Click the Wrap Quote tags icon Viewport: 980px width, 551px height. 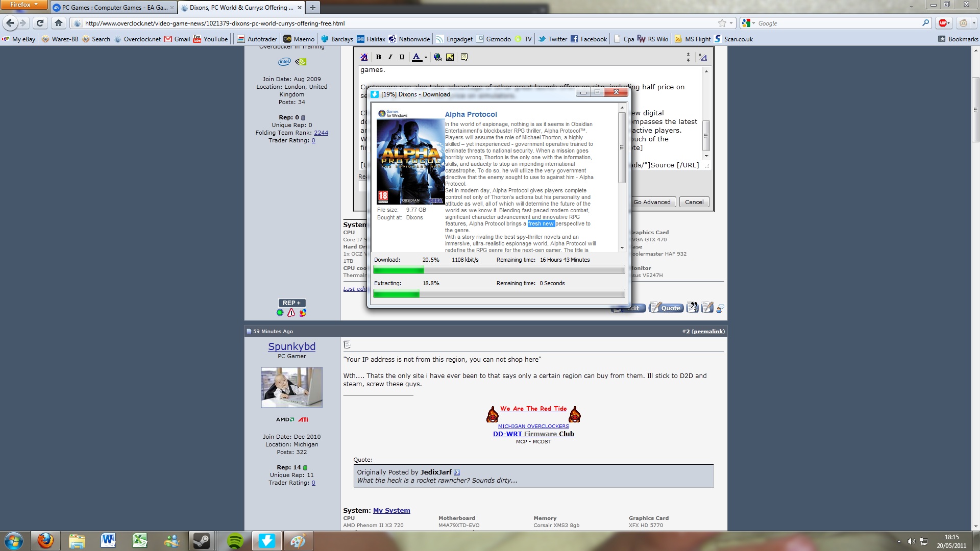point(464,57)
